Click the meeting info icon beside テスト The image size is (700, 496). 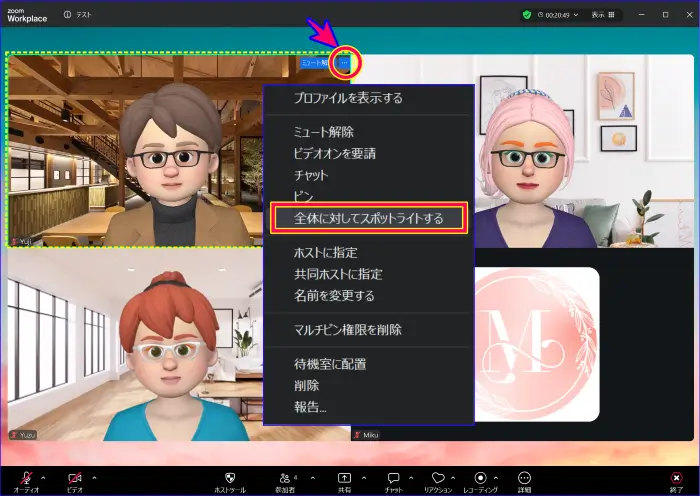pos(67,15)
